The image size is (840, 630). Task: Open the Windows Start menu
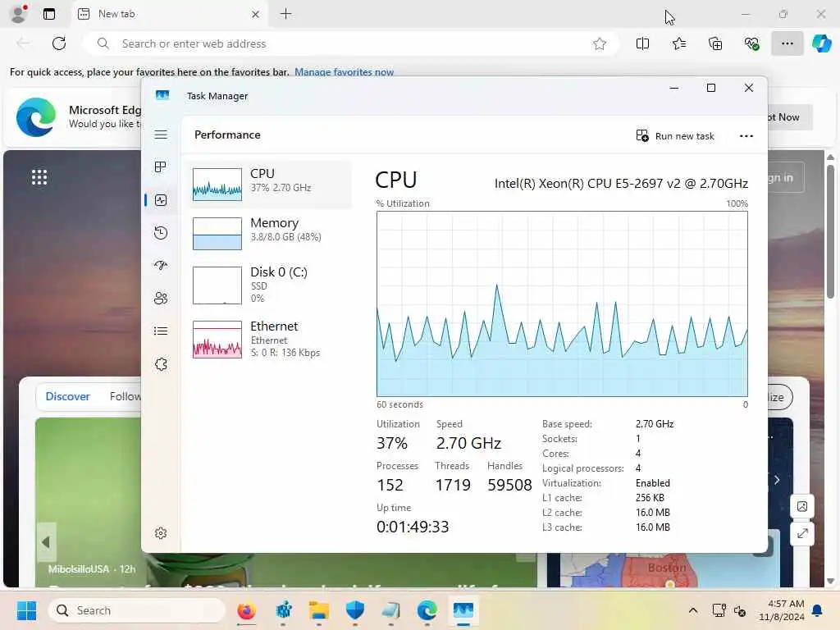(x=26, y=610)
